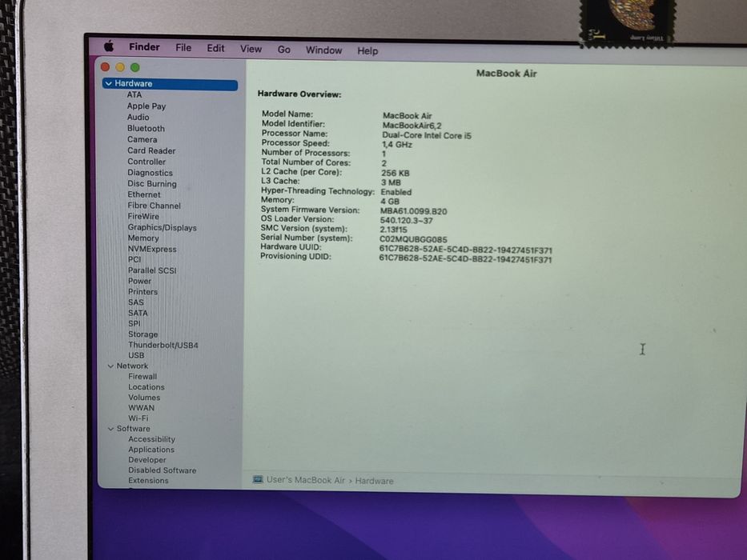This screenshot has width=747, height=560.
Task: Select Camera in the sidebar
Action: tap(142, 139)
